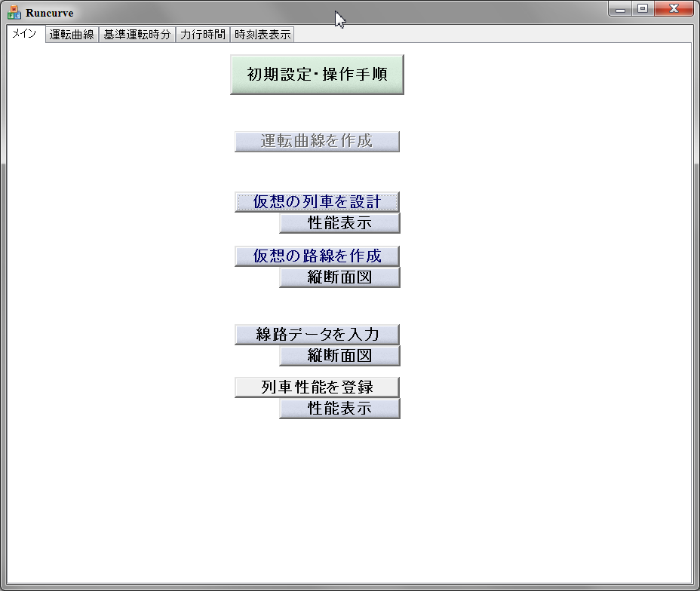This screenshot has height=591, width=700.
Task: Click the 列車性能を登録 button
Action: (x=317, y=387)
